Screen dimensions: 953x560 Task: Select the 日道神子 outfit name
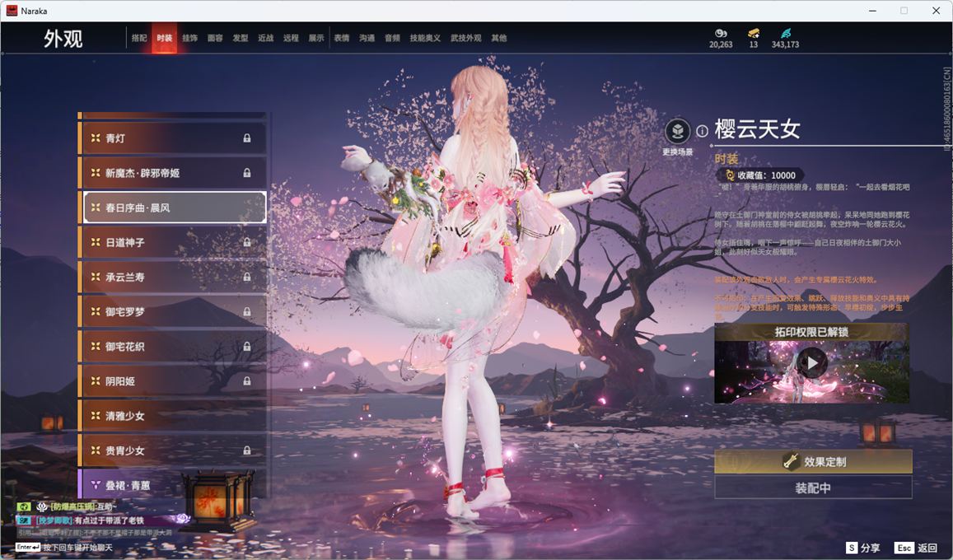[x=124, y=242]
